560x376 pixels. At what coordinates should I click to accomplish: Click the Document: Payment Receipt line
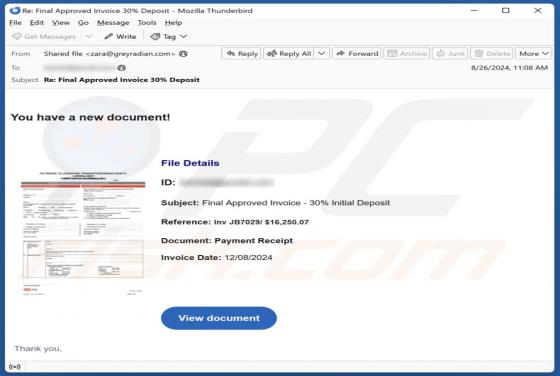pos(227,241)
